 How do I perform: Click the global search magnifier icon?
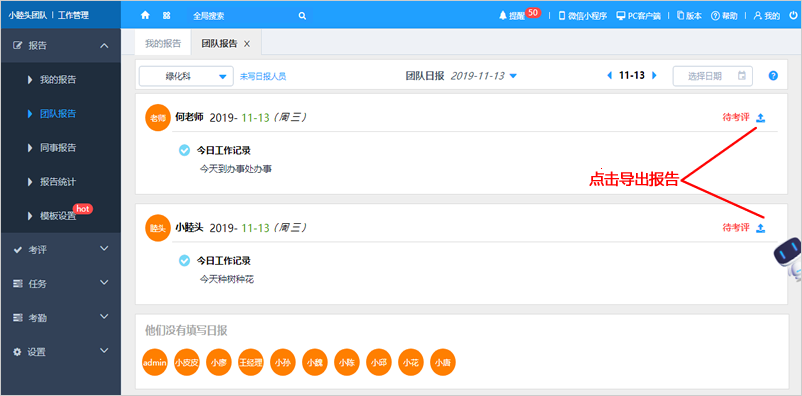coord(302,16)
